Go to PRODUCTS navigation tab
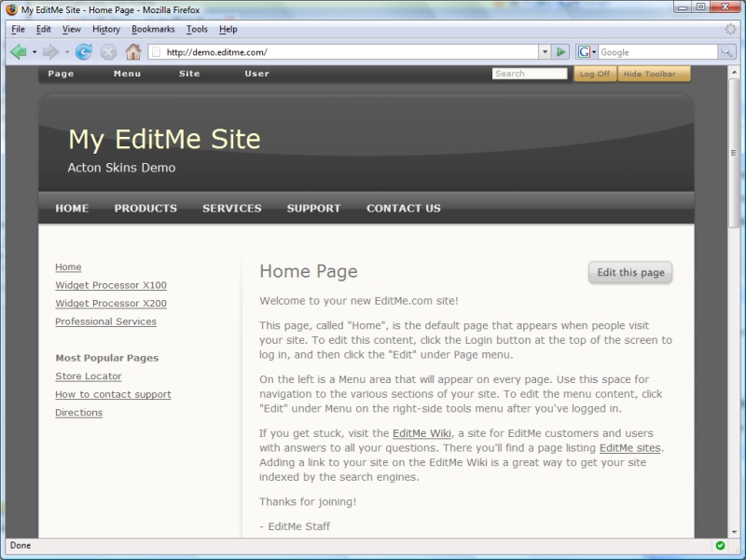 [x=145, y=208]
